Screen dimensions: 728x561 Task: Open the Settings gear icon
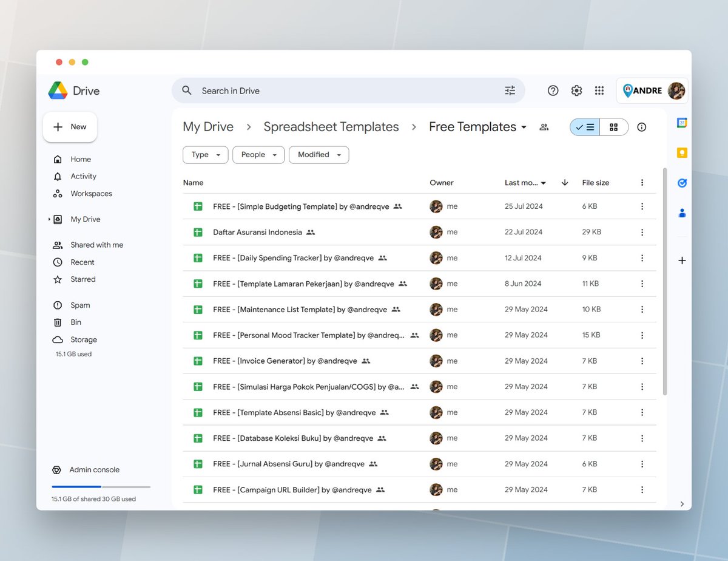pyautogui.click(x=576, y=90)
